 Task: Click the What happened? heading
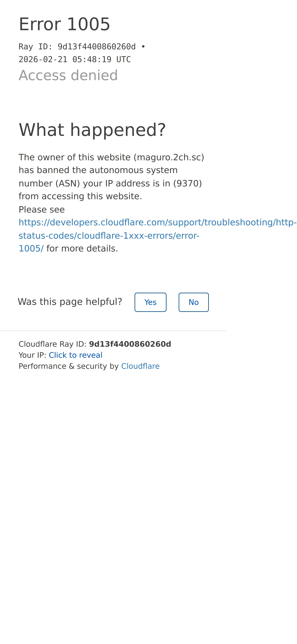pos(92,130)
